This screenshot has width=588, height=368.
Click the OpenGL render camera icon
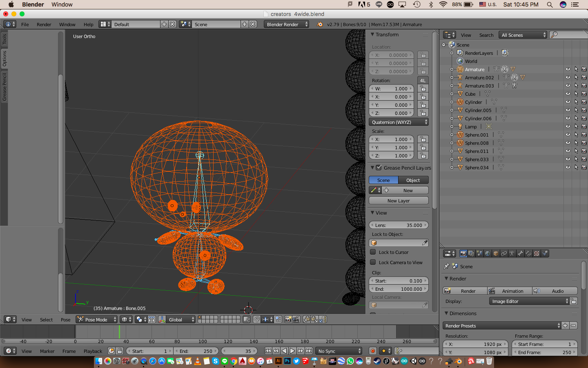(x=288, y=320)
